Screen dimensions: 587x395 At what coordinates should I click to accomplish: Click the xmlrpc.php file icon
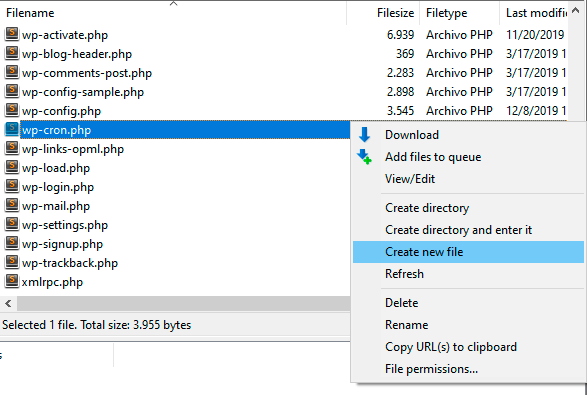pos(12,282)
